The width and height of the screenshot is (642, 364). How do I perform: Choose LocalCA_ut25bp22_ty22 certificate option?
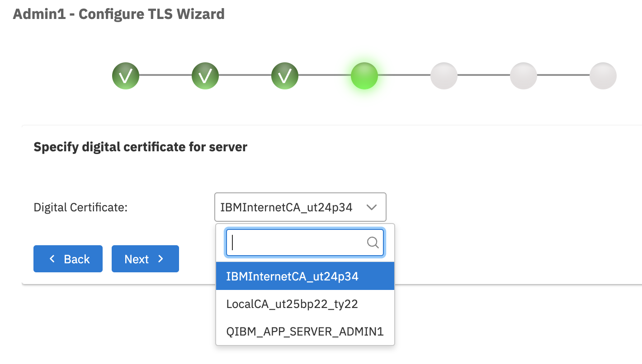click(x=305, y=304)
